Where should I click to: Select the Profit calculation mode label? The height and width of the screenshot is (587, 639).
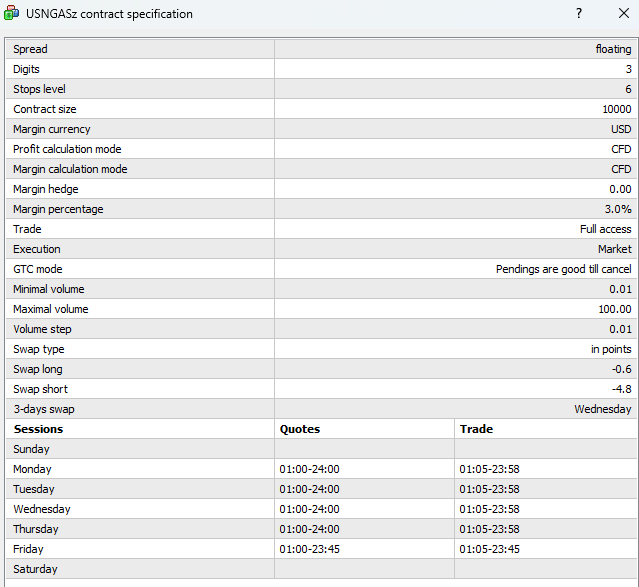click(x=67, y=149)
